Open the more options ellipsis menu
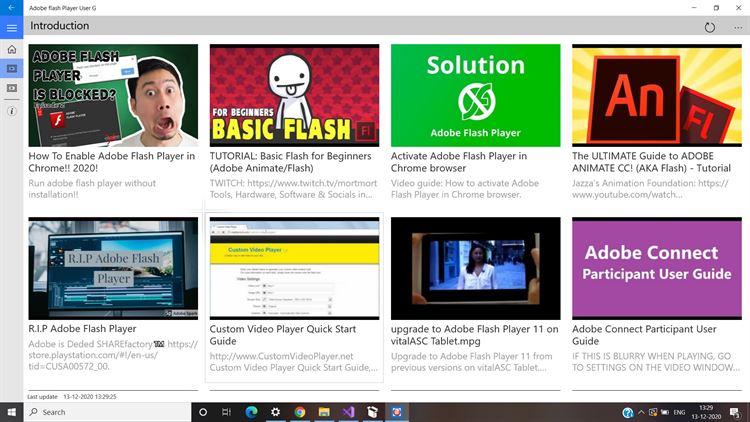 tap(738, 27)
